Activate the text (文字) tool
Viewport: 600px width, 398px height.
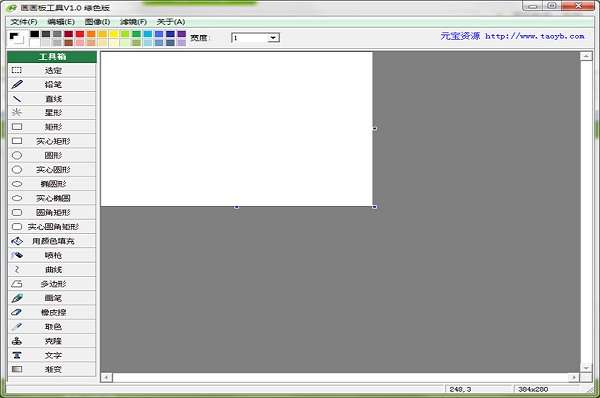coord(52,355)
